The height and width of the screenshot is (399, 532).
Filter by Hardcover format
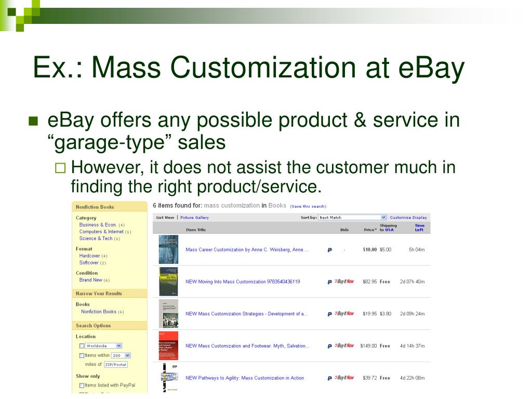[x=89, y=256]
